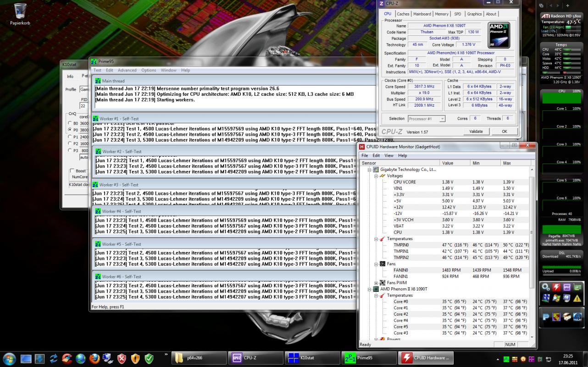Switch to the Mainboard tab in CPU-Z
Viewport: 588px width, 367px height.
coord(422,14)
